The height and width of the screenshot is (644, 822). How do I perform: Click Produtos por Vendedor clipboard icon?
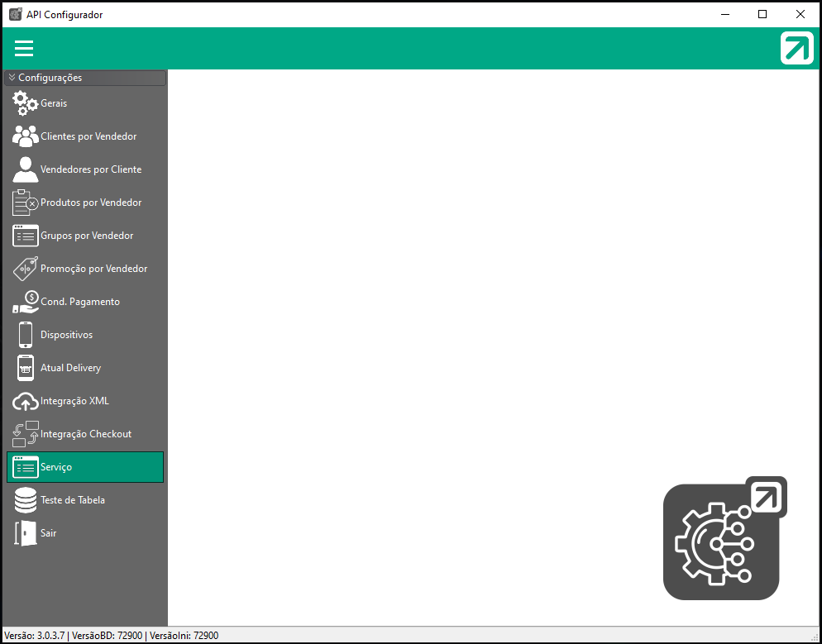pyautogui.click(x=25, y=203)
